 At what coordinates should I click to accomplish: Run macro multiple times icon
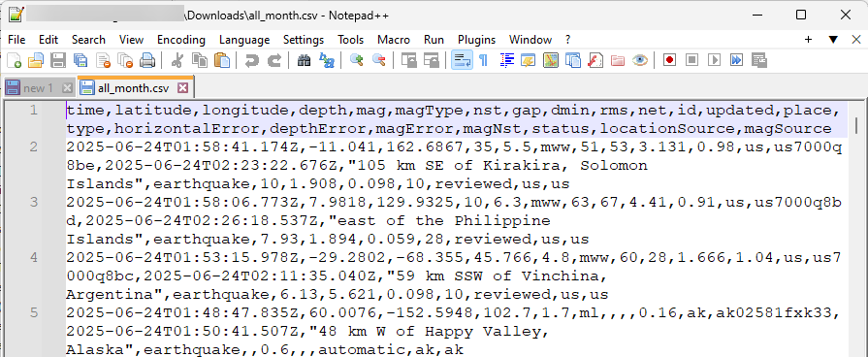(x=736, y=60)
